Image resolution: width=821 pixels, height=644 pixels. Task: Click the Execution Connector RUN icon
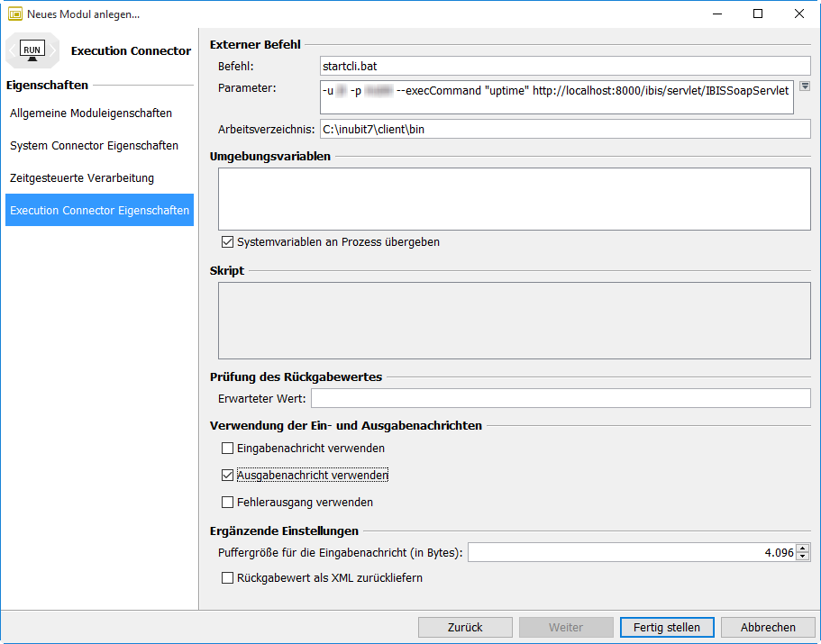coord(32,50)
